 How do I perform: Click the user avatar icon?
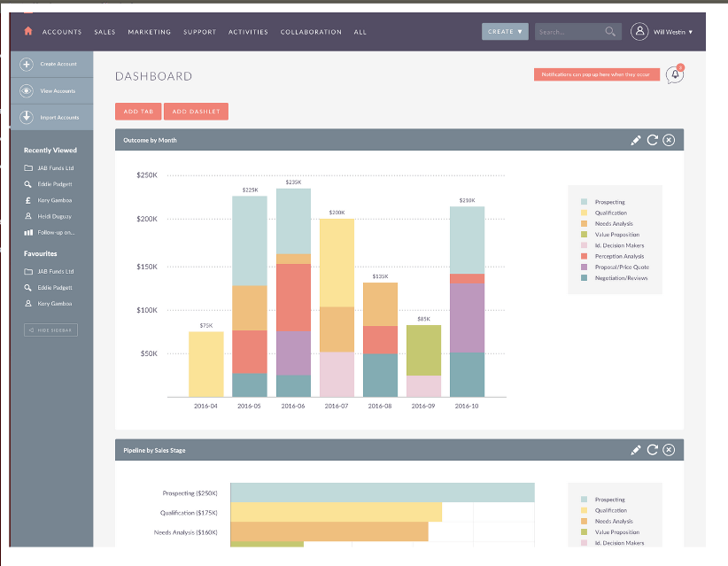[639, 32]
